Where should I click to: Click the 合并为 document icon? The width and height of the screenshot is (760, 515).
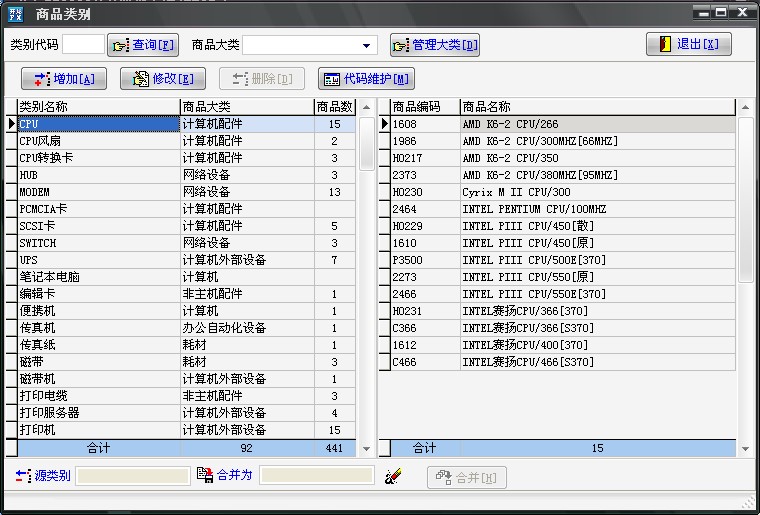pos(206,475)
